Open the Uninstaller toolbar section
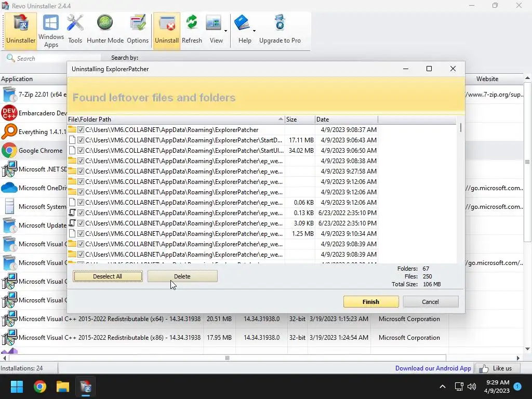The height and width of the screenshot is (399, 532). click(x=21, y=31)
